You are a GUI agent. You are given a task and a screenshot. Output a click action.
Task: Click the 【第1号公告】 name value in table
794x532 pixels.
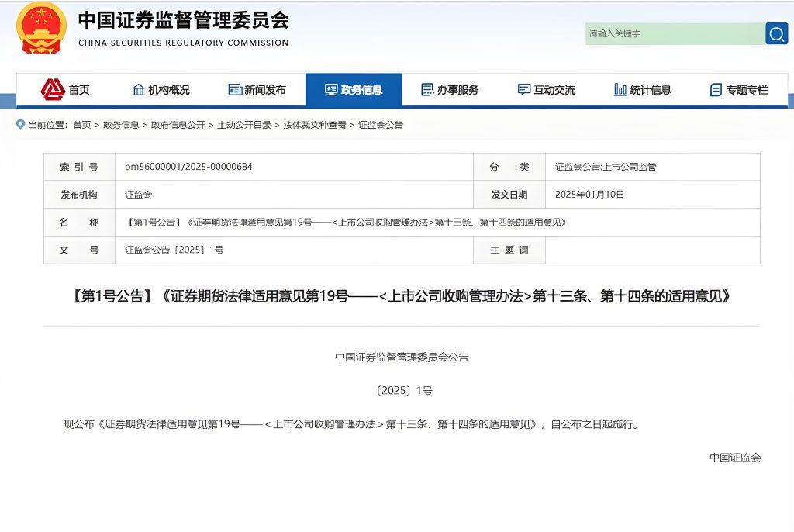[x=346, y=223]
